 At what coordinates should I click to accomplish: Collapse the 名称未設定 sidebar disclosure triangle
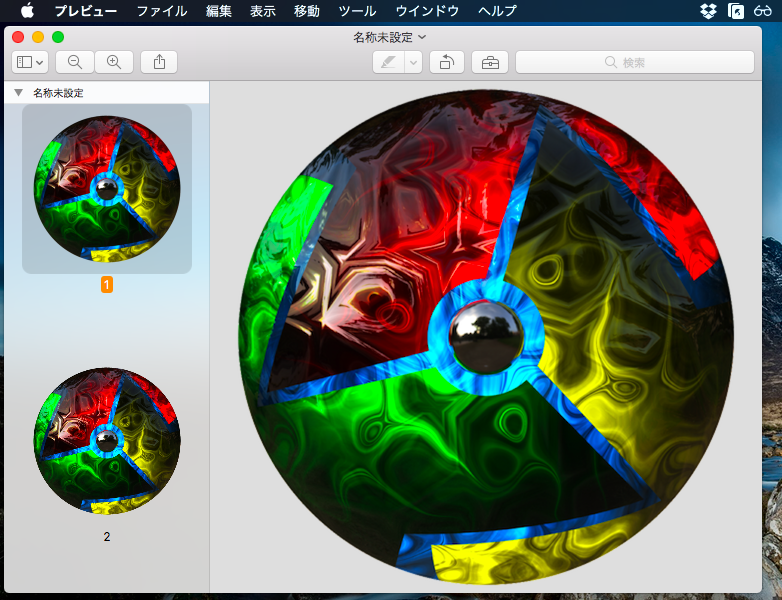(x=19, y=93)
